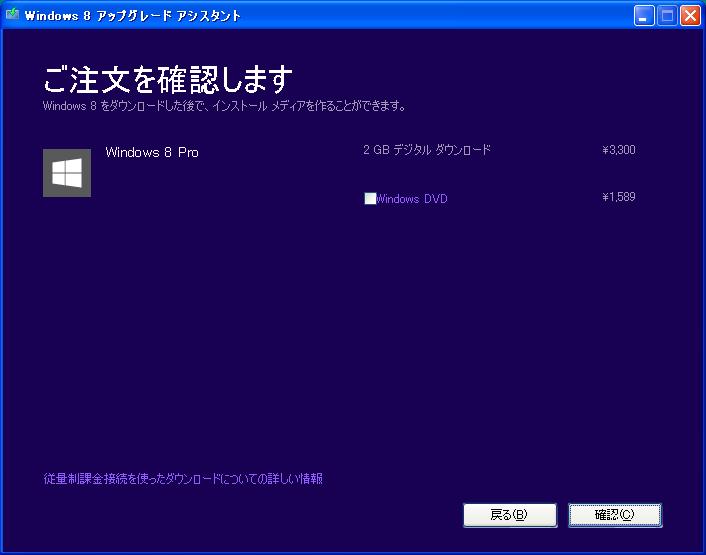Image resolution: width=706 pixels, height=555 pixels.
Task: Tick the Windows DVD checkbox
Action: (x=370, y=199)
